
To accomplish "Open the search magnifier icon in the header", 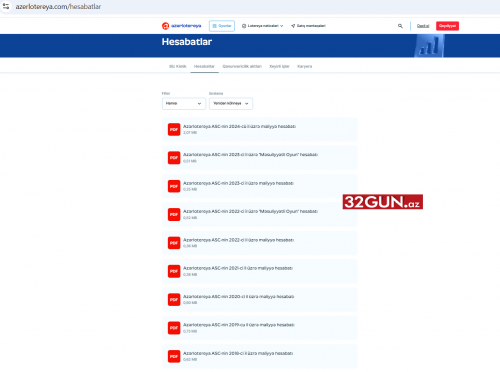I will (x=400, y=26).
